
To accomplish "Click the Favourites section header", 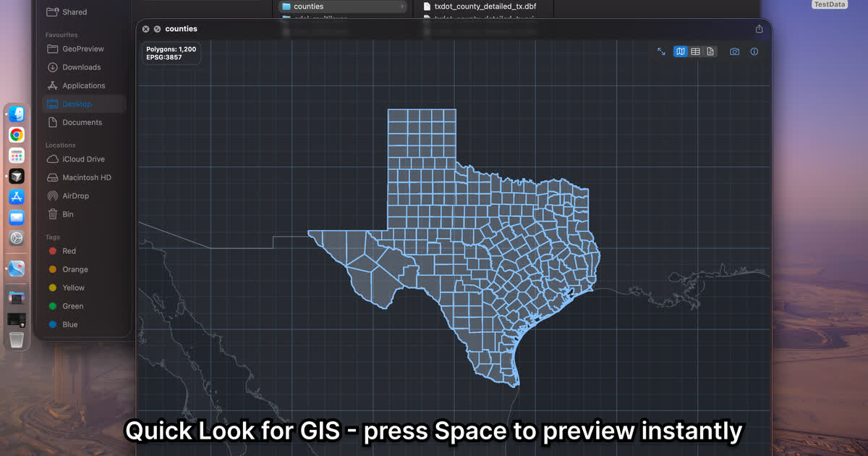I will pyautogui.click(x=61, y=35).
